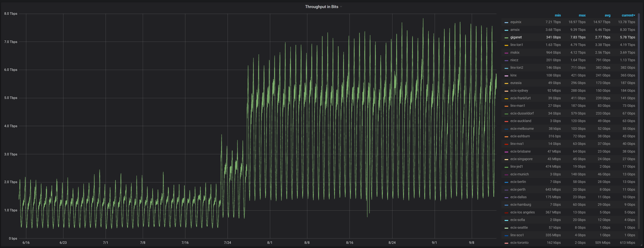
Task: Click the mskix purple color indicator
Action: coord(506,53)
